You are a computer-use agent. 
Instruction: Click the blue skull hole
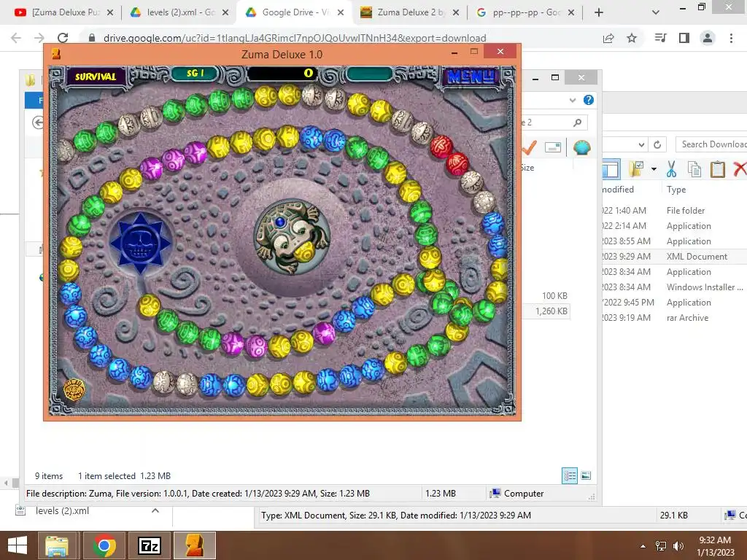coord(140,243)
